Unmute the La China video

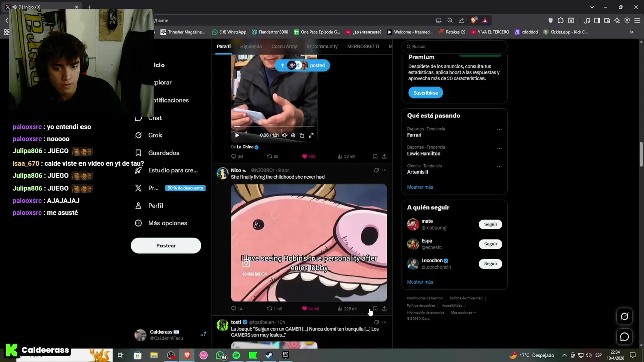pyautogui.click(x=284, y=135)
